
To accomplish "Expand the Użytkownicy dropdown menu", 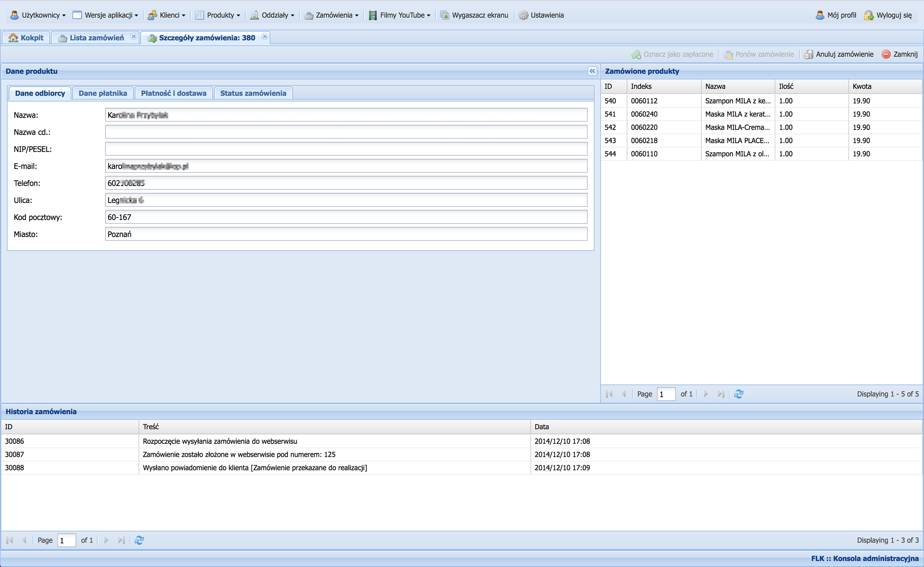I will [38, 16].
